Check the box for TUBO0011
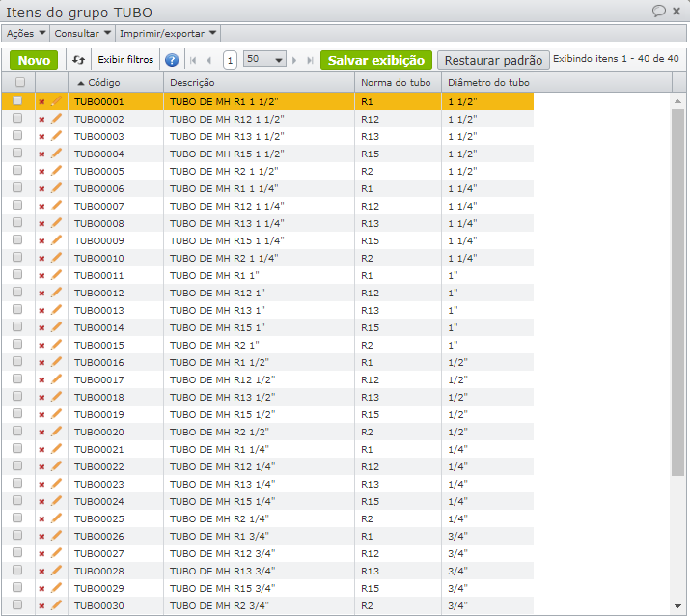690x616 pixels. tap(17, 274)
